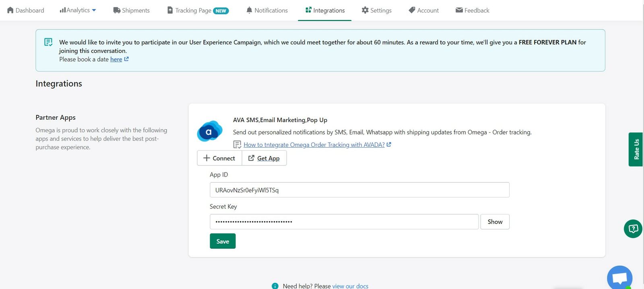This screenshot has height=289, width=644.
Task: Reveal the secret key with Show
Action: point(495,222)
